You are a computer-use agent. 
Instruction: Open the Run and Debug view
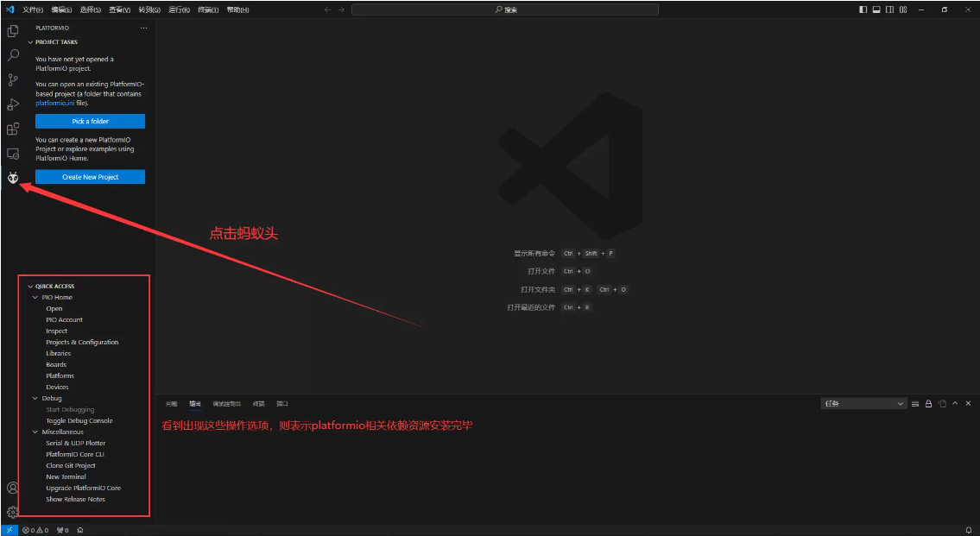(x=12, y=104)
